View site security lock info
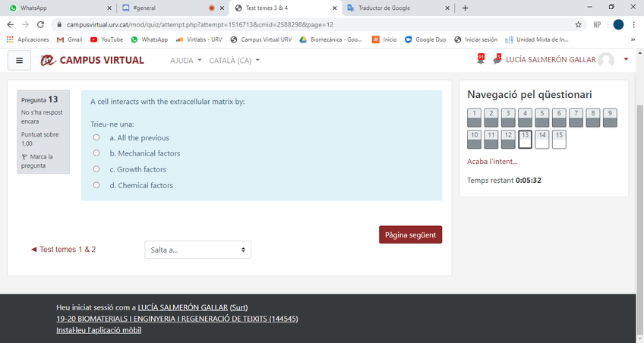The height and width of the screenshot is (343, 644). (59, 24)
